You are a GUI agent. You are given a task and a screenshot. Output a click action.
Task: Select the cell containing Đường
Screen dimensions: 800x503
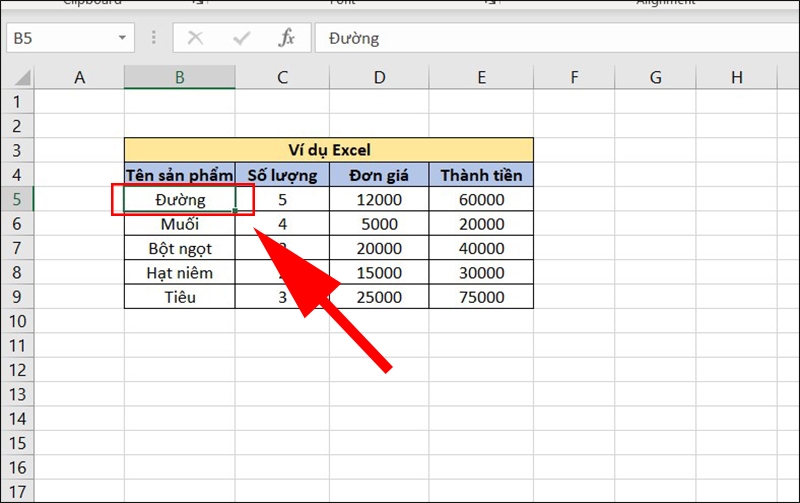click(180, 199)
